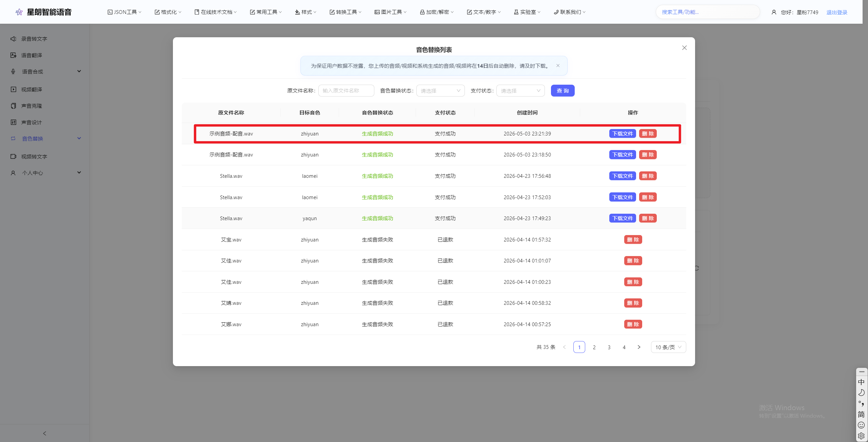The image size is (868, 442).
Task: Open the JSON工具 top menu
Action: pos(124,12)
